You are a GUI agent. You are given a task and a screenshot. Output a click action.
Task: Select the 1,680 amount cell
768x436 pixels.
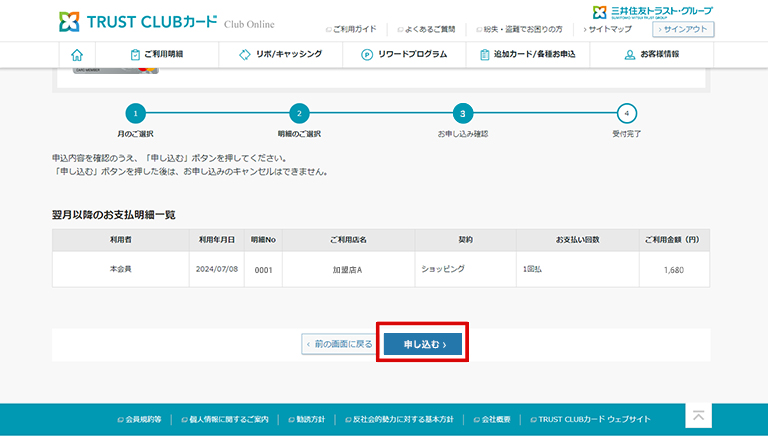(674, 269)
